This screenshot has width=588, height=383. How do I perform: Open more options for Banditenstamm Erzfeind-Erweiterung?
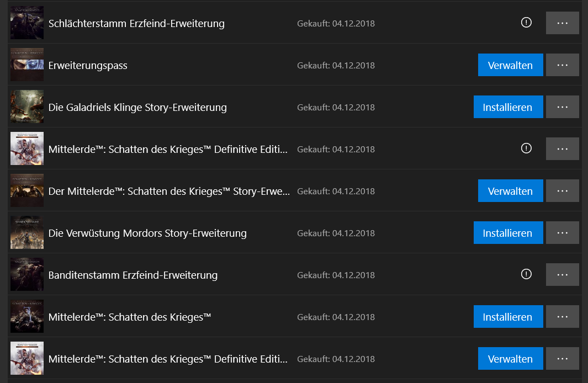click(562, 275)
